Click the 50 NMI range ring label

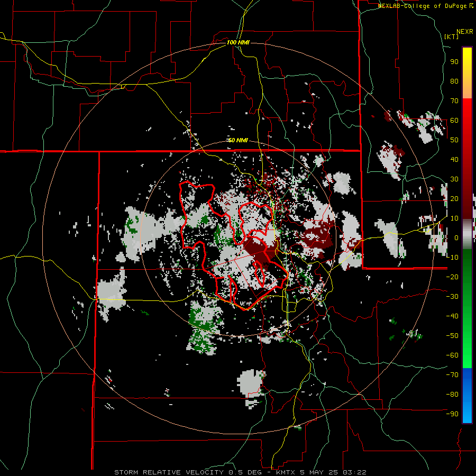pos(238,140)
